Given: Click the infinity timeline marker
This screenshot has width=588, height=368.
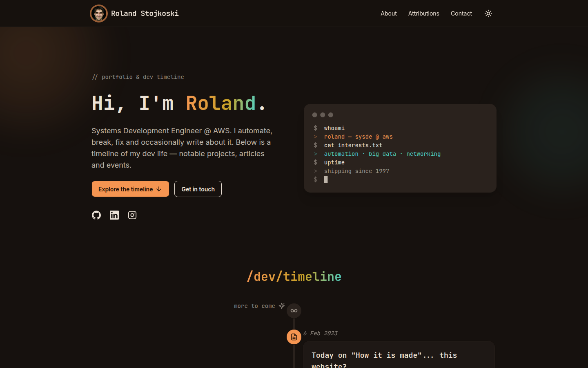Looking at the screenshot, I should tap(294, 311).
